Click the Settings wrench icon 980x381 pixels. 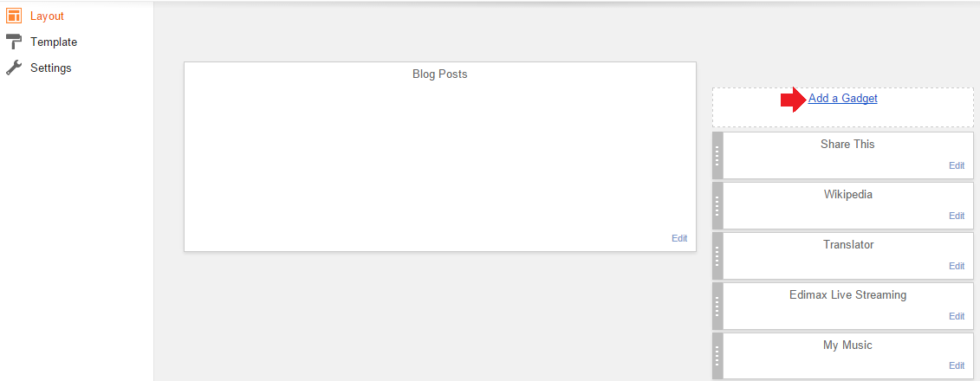13,68
